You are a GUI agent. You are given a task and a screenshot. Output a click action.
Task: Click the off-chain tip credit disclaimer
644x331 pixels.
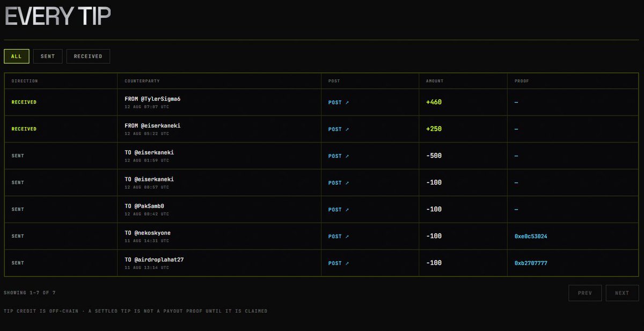coord(135,311)
